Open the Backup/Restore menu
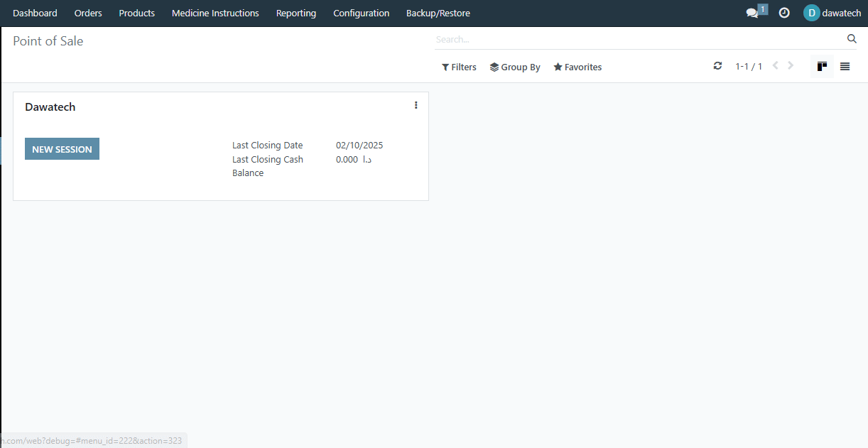Screen dimensions: 868x448 [x=438, y=13]
